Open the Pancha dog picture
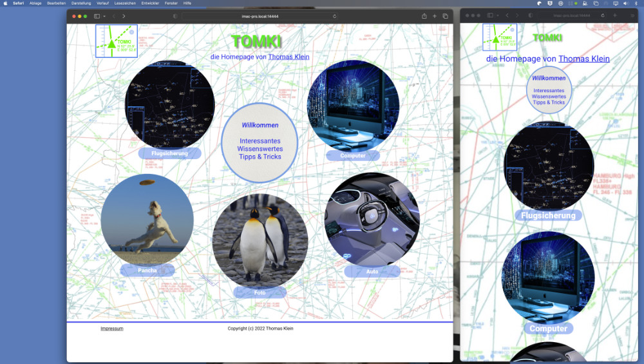This screenshot has height=364, width=644. [147, 219]
